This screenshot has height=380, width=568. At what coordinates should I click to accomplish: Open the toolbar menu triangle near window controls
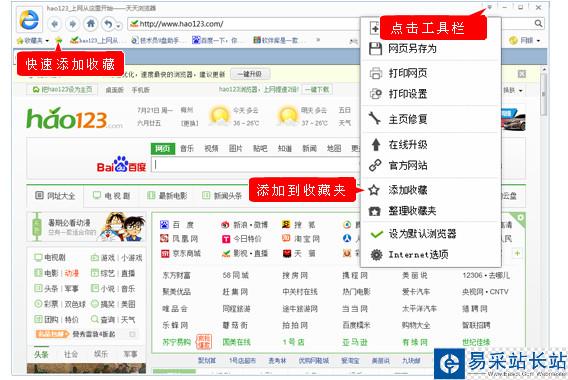tap(489, 7)
